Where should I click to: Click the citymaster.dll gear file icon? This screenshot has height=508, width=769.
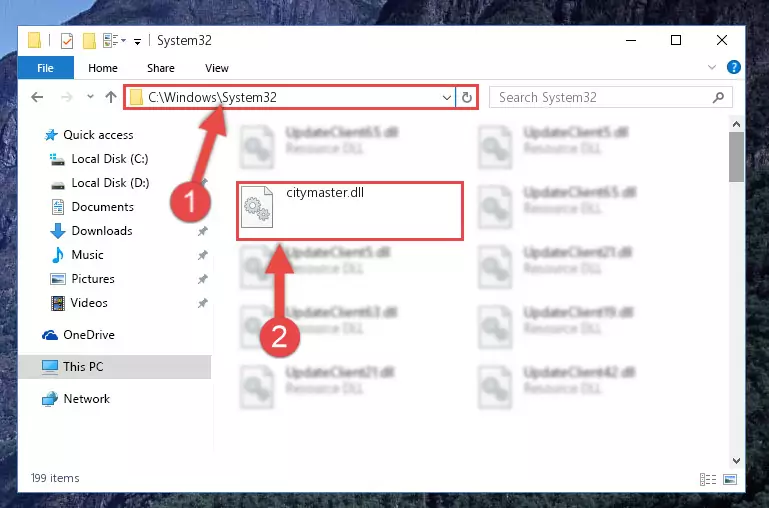(x=257, y=207)
